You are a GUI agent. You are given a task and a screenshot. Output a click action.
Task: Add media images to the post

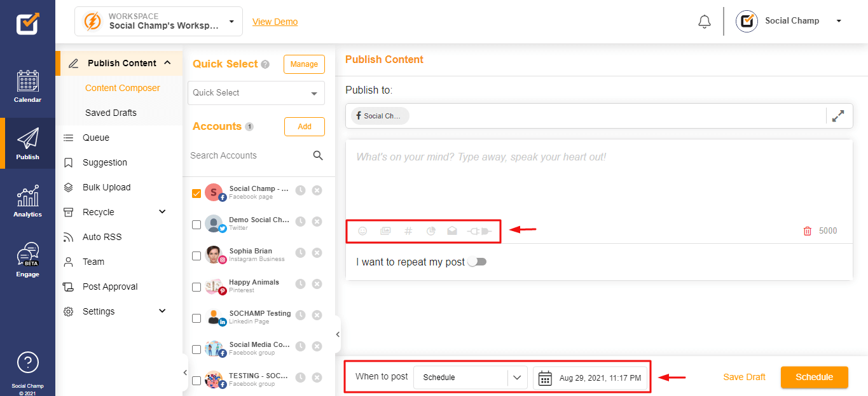point(385,231)
